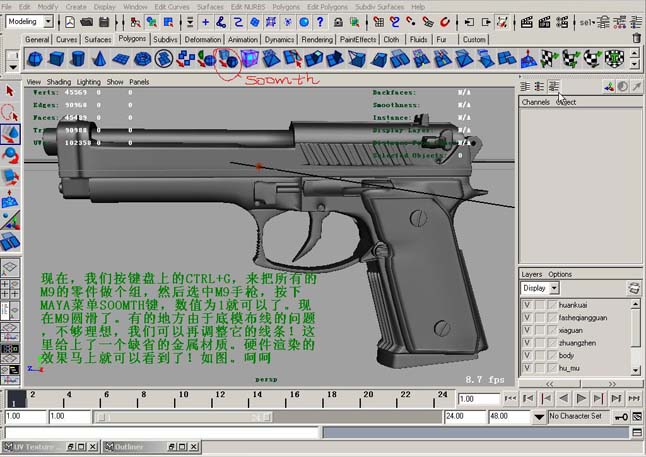Click frame 20 on the time slider

(x=368, y=398)
